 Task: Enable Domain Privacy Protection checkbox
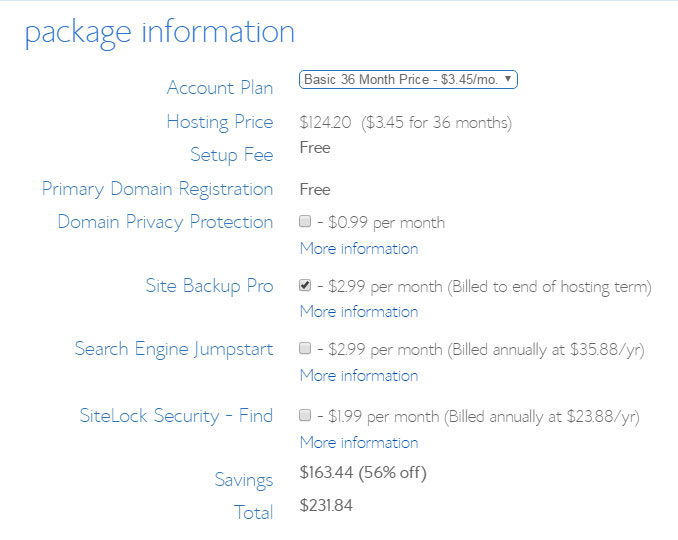point(305,221)
